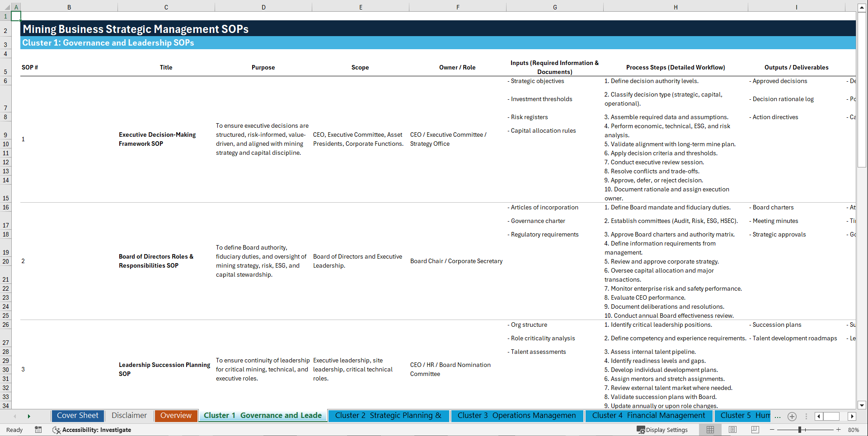
Task: Select the Overview sheet tab
Action: [x=176, y=415]
